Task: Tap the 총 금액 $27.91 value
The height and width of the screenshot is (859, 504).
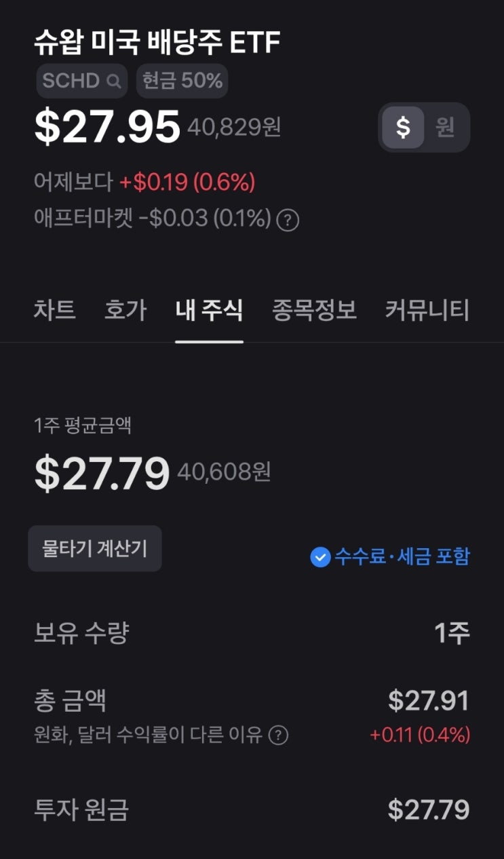Action: pos(429,701)
